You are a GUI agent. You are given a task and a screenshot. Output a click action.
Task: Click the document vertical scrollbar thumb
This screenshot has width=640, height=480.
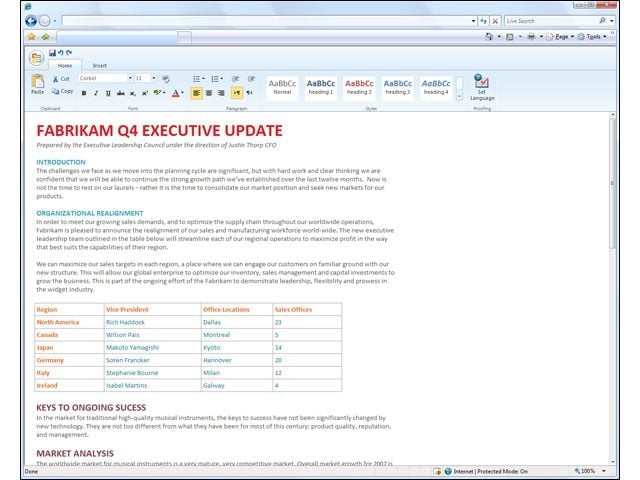(x=612, y=183)
